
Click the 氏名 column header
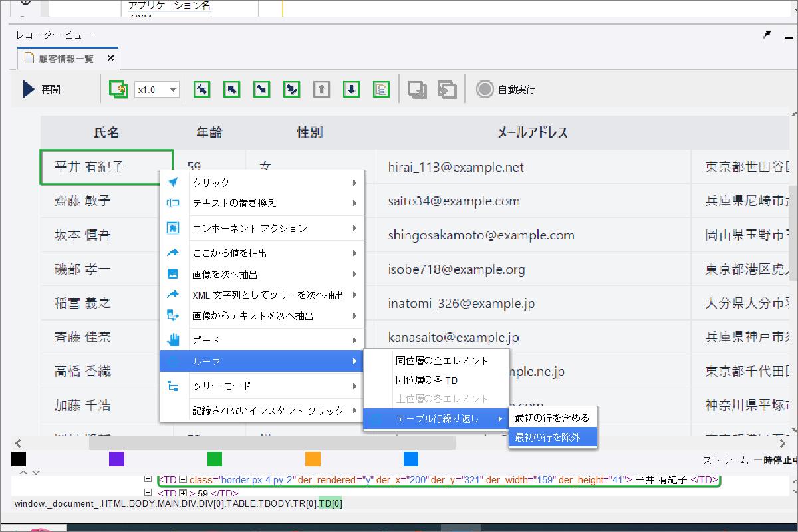(106, 133)
